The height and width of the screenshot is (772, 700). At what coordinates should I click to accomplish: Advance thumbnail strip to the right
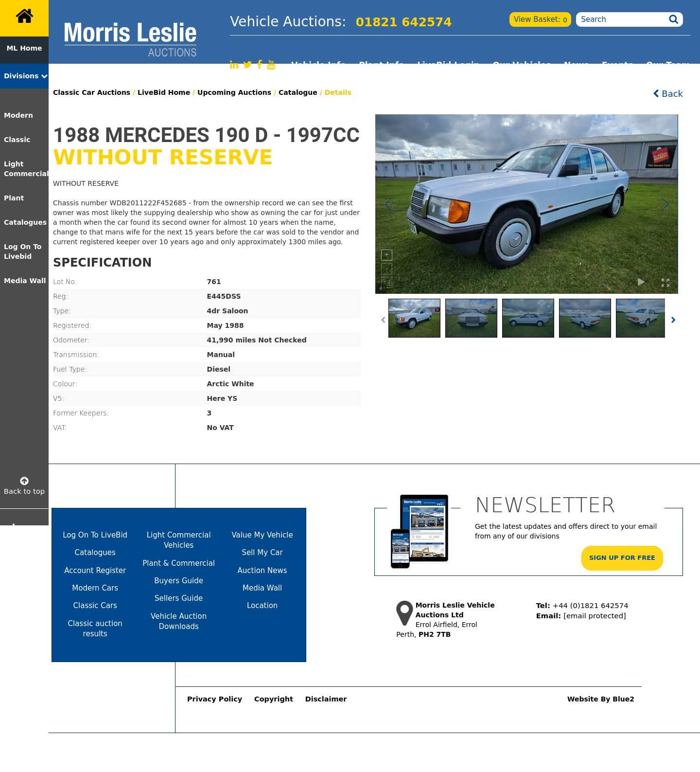click(673, 320)
